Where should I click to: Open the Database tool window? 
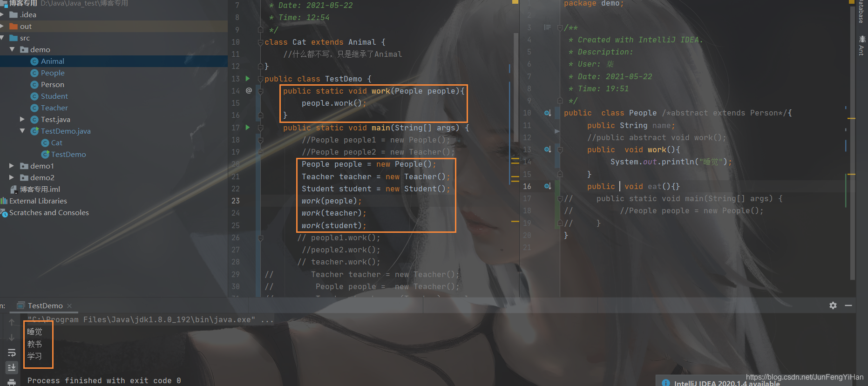(x=862, y=11)
